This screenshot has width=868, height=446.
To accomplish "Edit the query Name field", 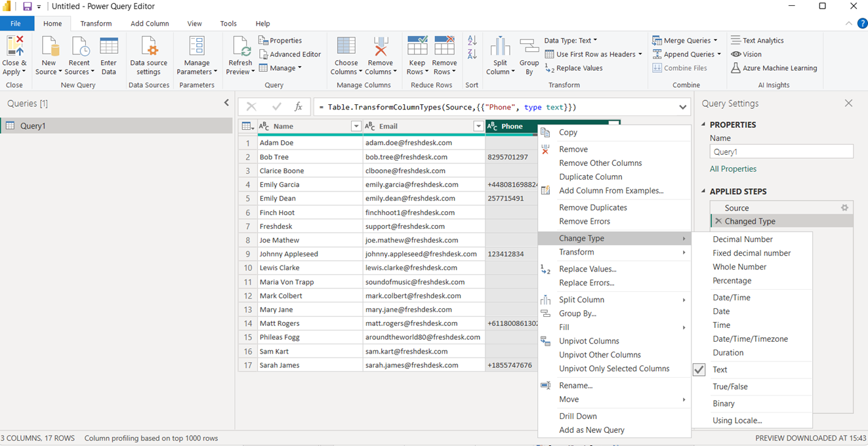I will coord(781,152).
